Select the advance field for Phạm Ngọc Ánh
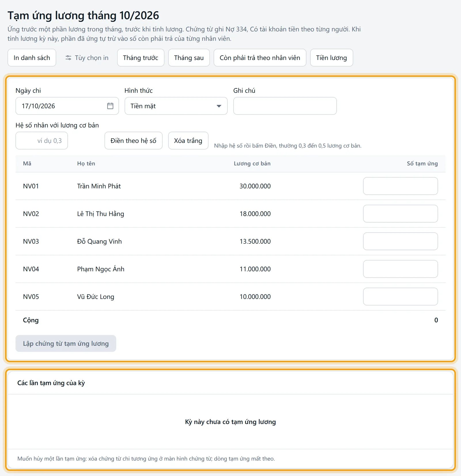This screenshot has width=461, height=476. [x=400, y=269]
